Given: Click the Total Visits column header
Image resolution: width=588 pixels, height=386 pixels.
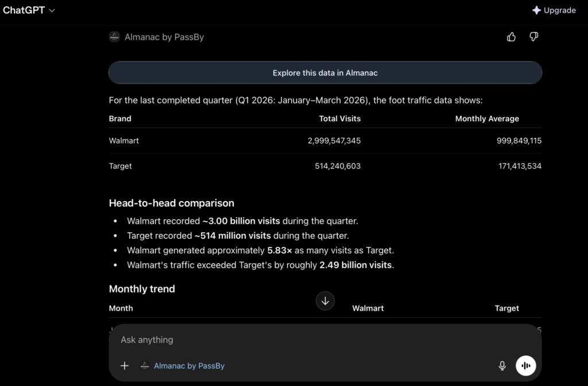Looking at the screenshot, I should tap(340, 118).
